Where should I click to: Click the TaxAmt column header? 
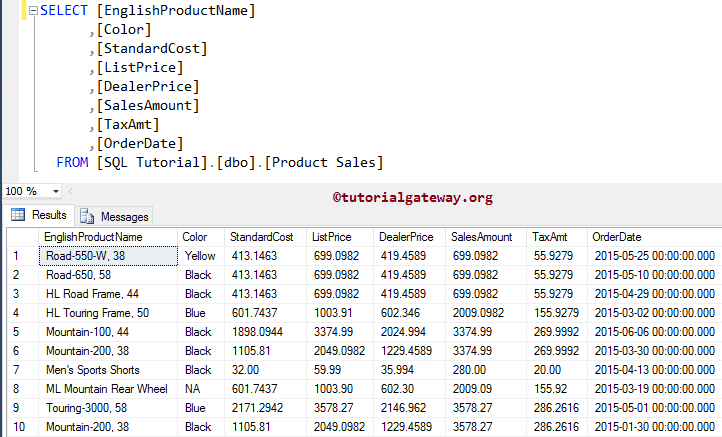pos(557,237)
